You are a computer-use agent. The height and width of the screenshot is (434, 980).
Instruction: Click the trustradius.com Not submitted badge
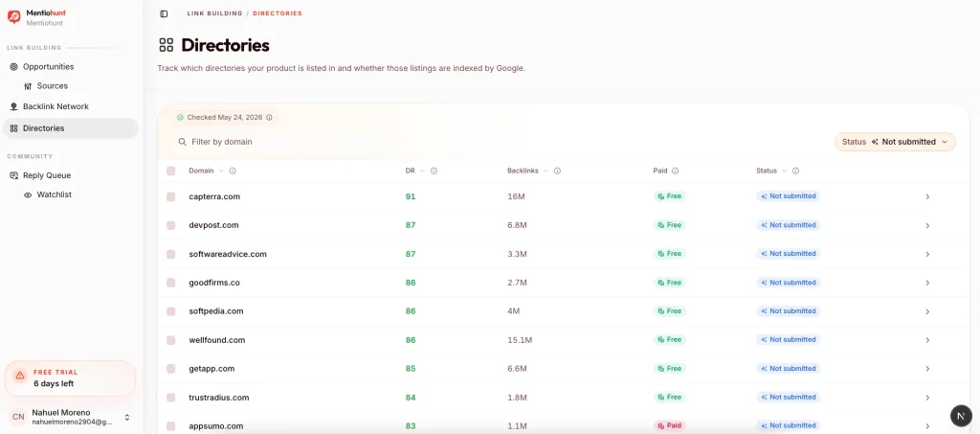click(789, 397)
